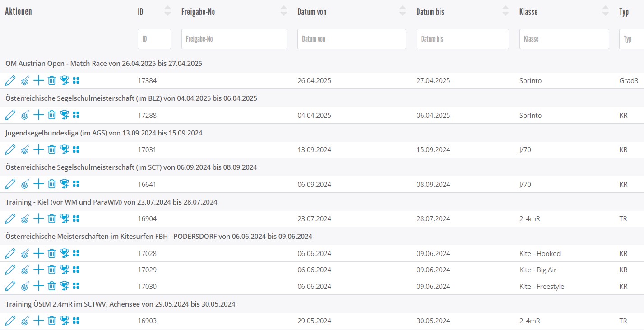Sort by Datum bis using sort arrows
Screen dimensions: 644x330
tap(505, 11)
